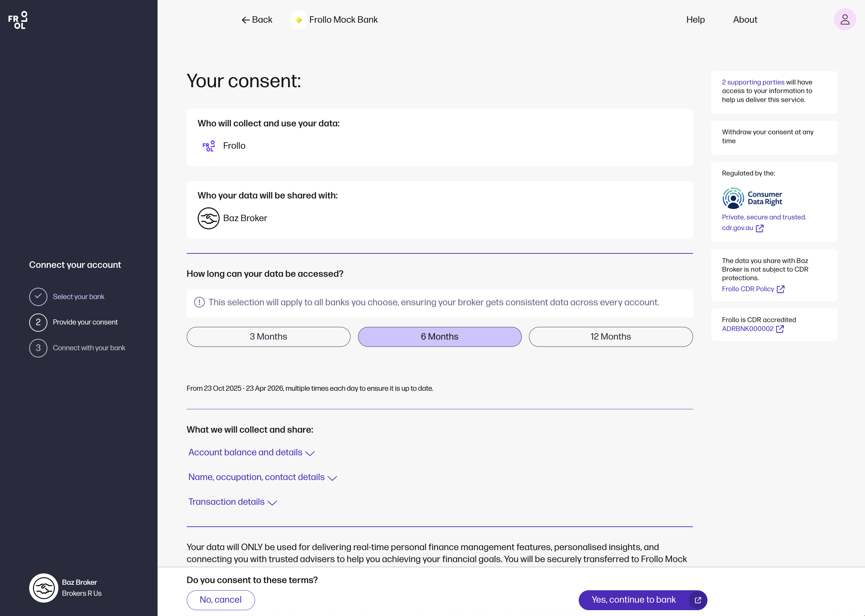Screen dimensions: 865x616
Task: Expand Transaction details section
Action: coord(232,502)
